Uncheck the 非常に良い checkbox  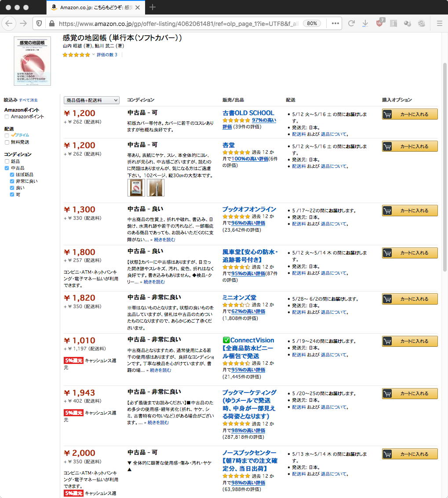[12, 182]
